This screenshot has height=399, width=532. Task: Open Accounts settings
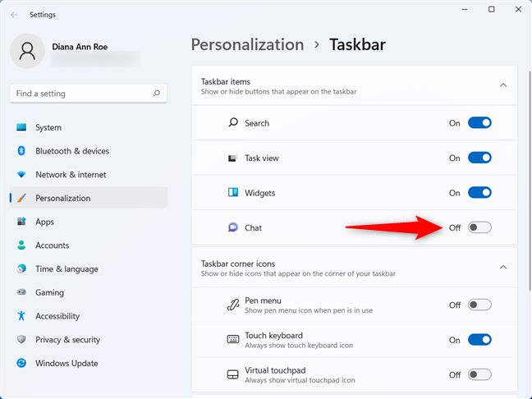(89, 245)
